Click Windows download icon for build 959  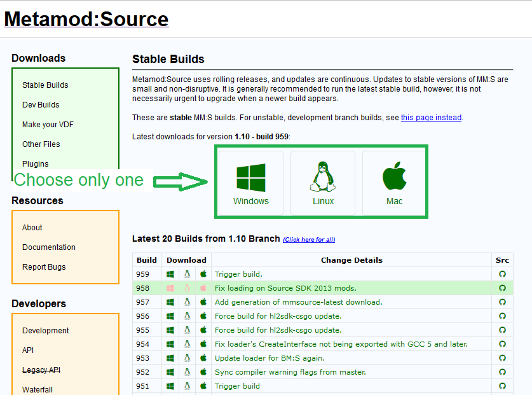170,274
